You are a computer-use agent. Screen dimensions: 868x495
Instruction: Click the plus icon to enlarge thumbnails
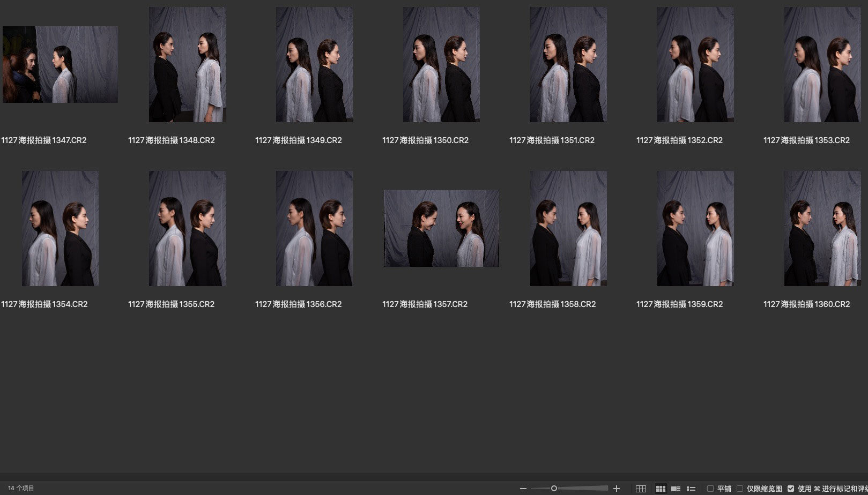tap(617, 489)
